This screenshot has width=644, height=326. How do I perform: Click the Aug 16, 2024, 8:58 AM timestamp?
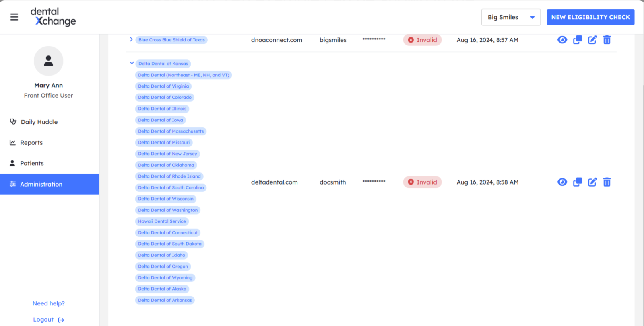coord(487,182)
